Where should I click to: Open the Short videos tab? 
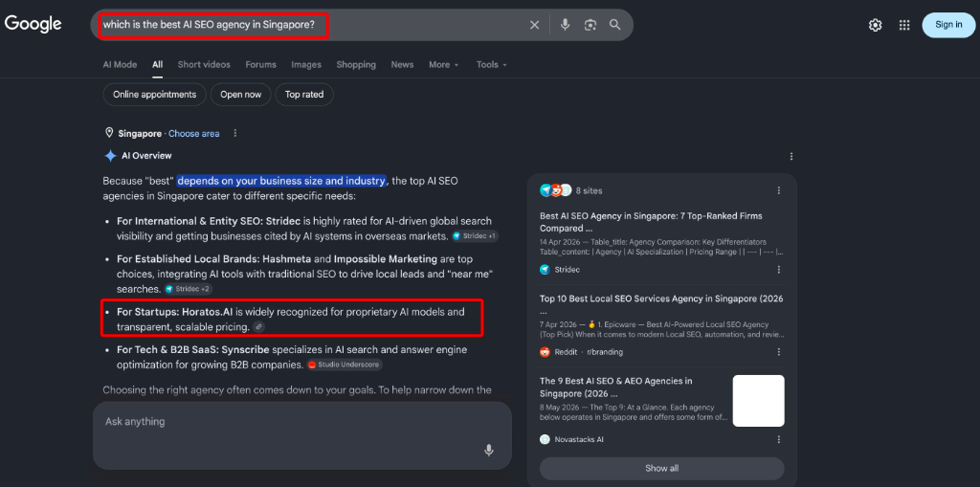(x=204, y=64)
